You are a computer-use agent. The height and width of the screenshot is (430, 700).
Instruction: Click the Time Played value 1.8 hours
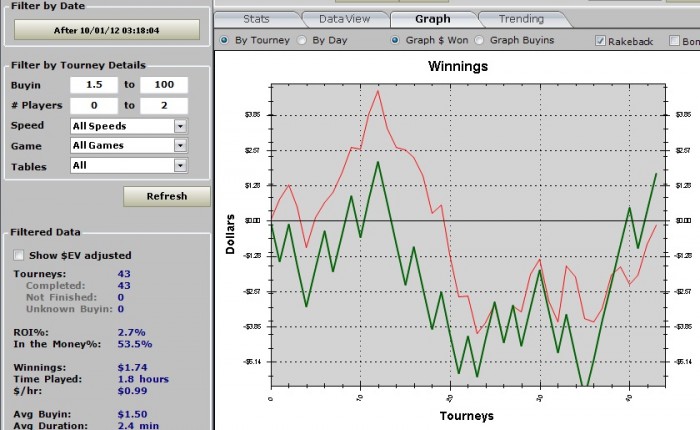coord(143,379)
